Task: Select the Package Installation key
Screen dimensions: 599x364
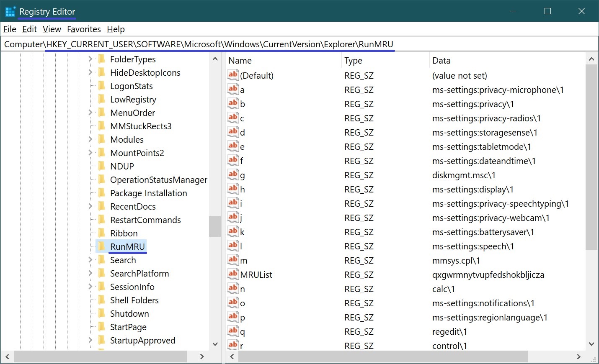Action: 148,193
